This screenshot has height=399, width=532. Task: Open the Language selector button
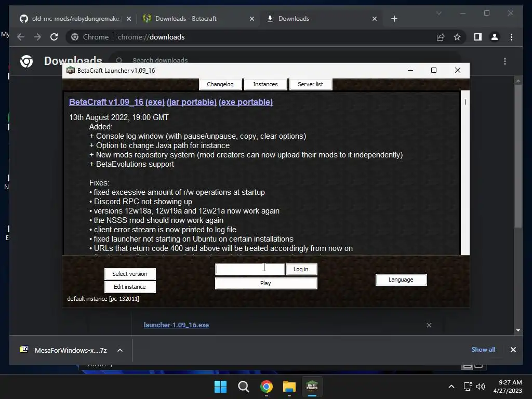pyautogui.click(x=401, y=280)
